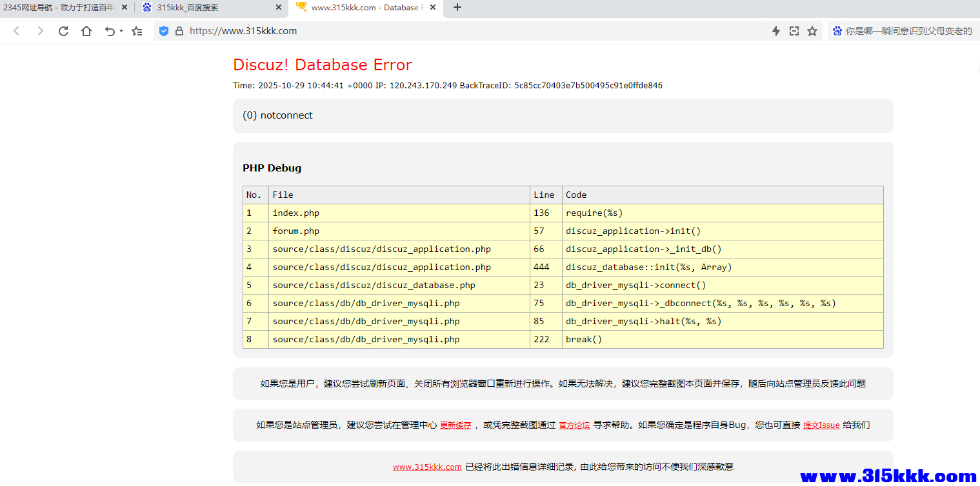
Task: Open site info via the padlock icon
Action: pos(177,30)
